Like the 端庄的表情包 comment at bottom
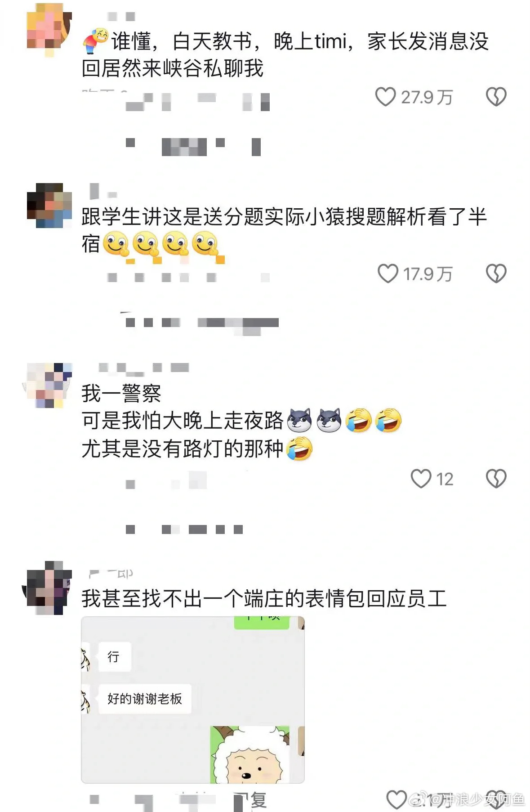The height and width of the screenshot is (812, 530). point(397,799)
